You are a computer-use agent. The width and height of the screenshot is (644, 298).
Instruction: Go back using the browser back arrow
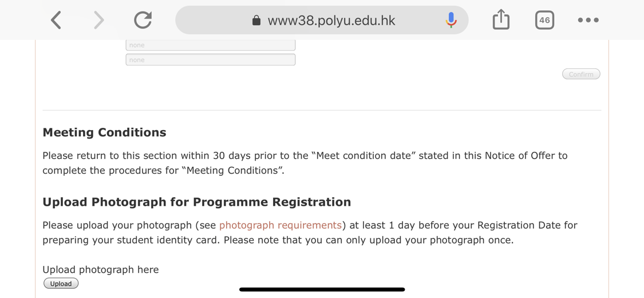pos(56,20)
